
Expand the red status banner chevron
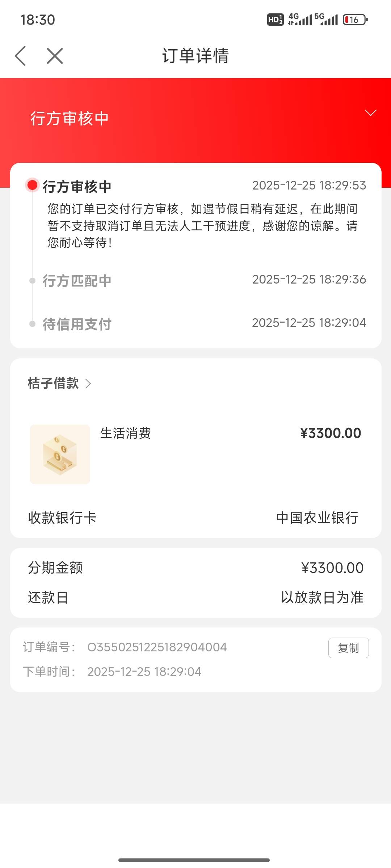pyautogui.click(x=370, y=113)
